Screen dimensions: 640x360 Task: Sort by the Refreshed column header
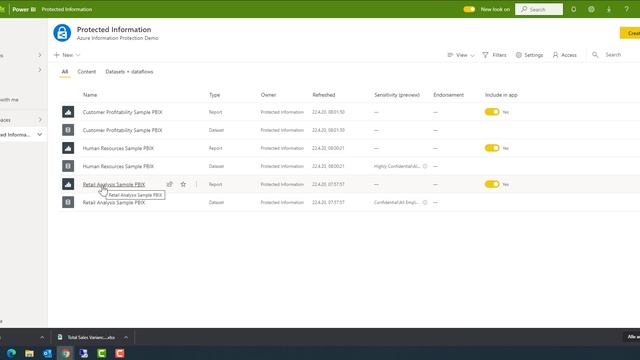point(324,95)
